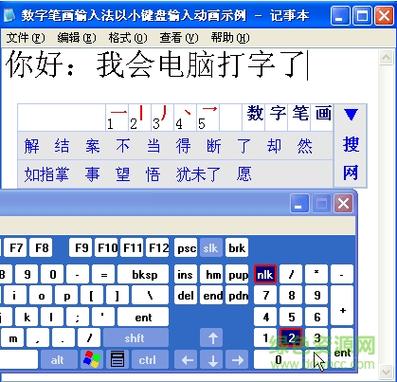Image resolution: width=397 pixels, height=382 pixels.
Task: Click numpad key 7
Action: [x=266, y=295]
